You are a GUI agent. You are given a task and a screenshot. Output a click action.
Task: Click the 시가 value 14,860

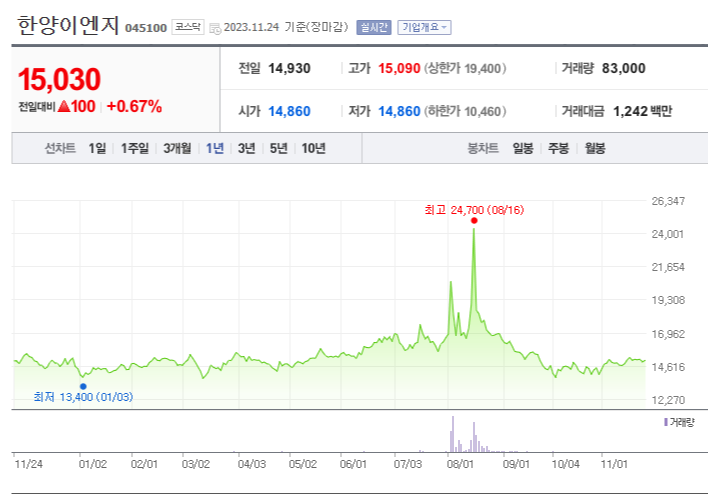(x=289, y=111)
